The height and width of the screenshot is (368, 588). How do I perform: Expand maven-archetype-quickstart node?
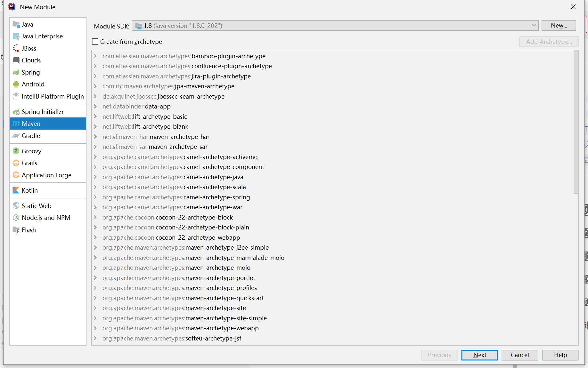(95, 298)
